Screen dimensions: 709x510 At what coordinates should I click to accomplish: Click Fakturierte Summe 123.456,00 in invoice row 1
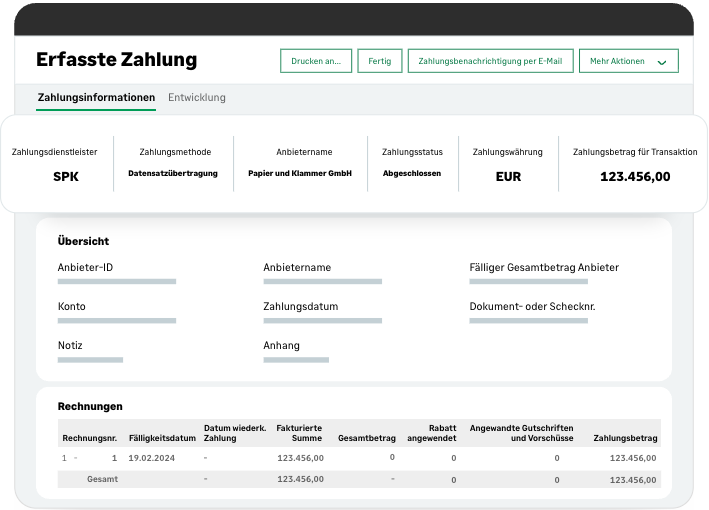pyautogui.click(x=300, y=458)
